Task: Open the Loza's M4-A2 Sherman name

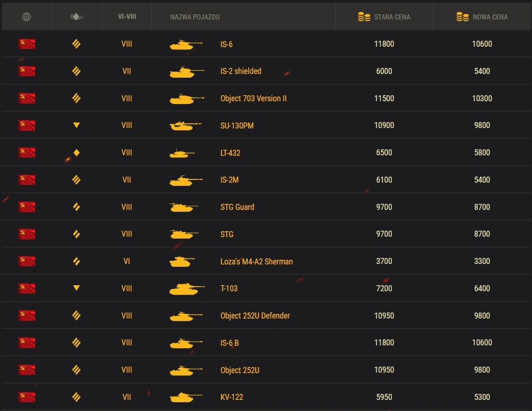Action: (257, 261)
